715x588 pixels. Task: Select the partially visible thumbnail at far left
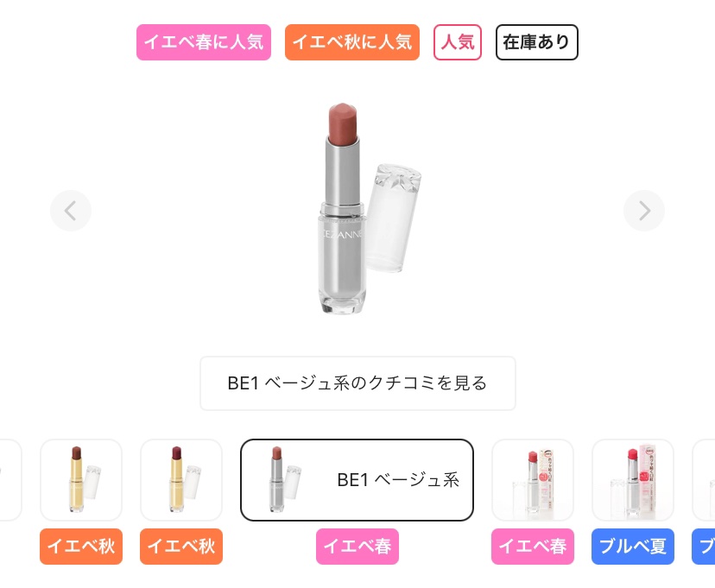10,480
